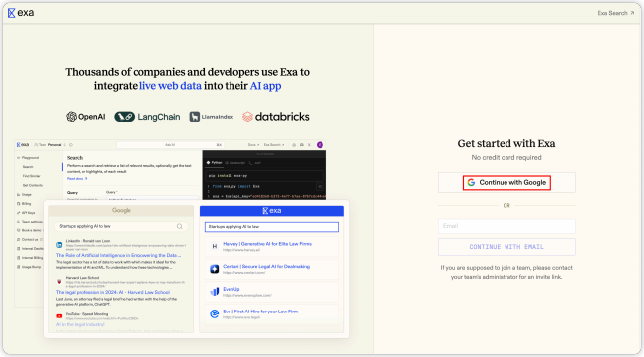
Task: Click the Harvey Generative AI result in preview
Action: (272, 246)
